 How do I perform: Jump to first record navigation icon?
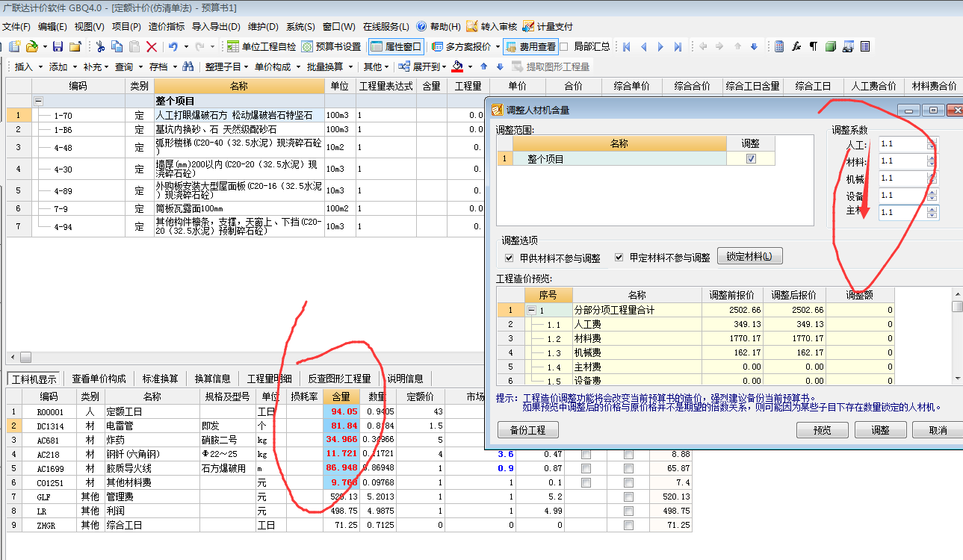pos(627,46)
